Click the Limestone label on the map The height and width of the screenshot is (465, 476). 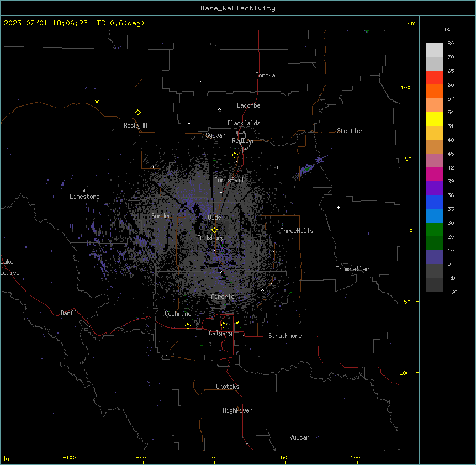[84, 197]
